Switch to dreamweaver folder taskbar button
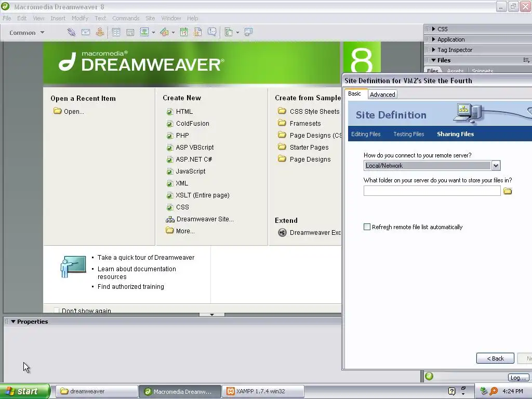Image resolution: width=532 pixels, height=399 pixels. pyautogui.click(x=96, y=391)
